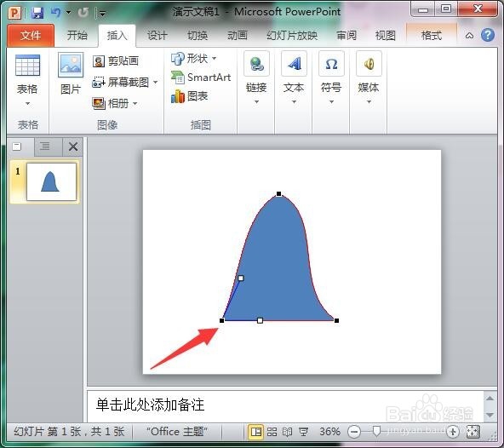This screenshot has width=504, height=448.
Task: Click white handle on shape's left edge
Action: 241,278
